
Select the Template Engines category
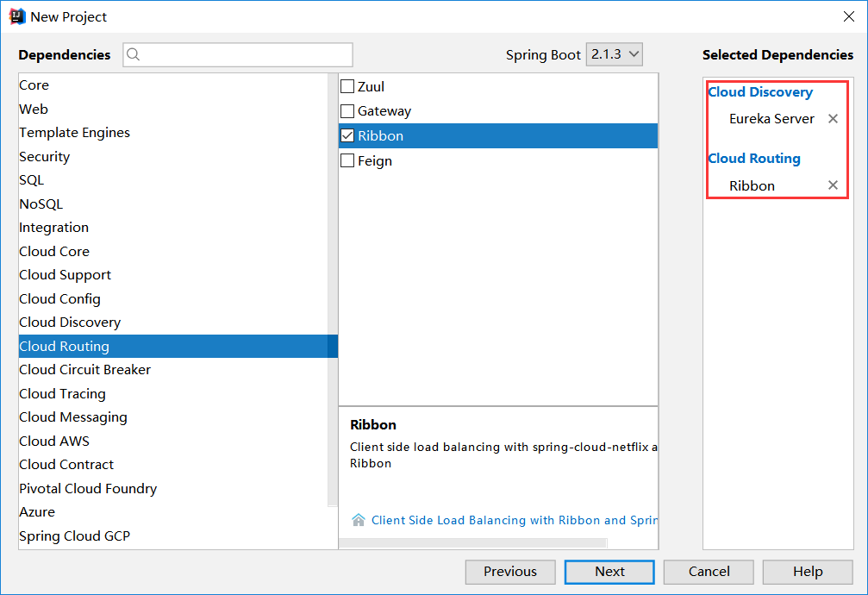click(x=172, y=133)
